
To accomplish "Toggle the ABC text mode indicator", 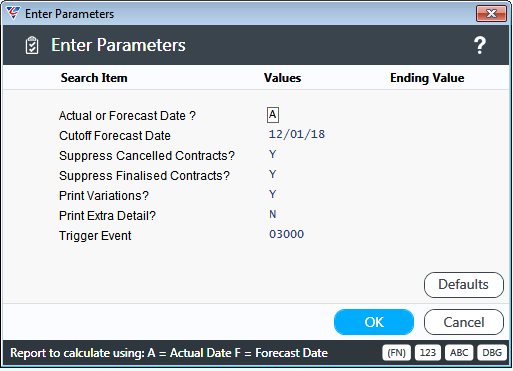I will [459, 353].
